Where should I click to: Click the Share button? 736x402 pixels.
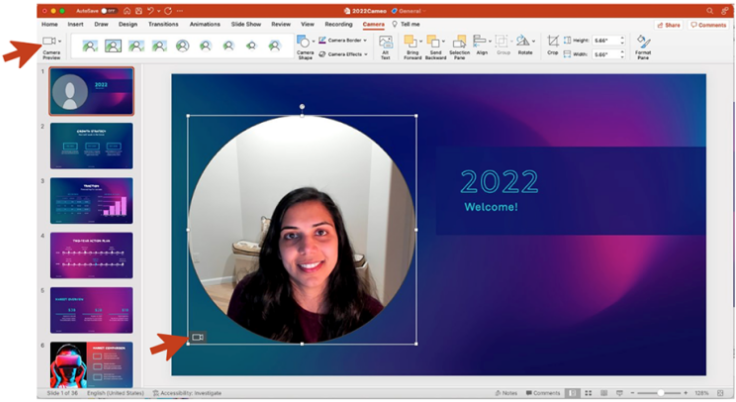(669, 25)
